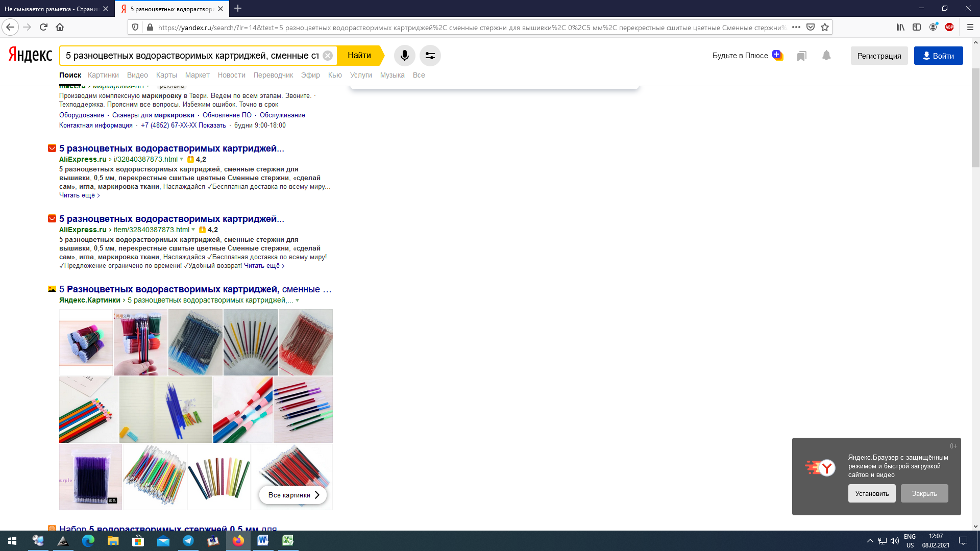This screenshot has height=551, width=980.
Task: Switch to the Маркет search tab
Action: (197, 75)
